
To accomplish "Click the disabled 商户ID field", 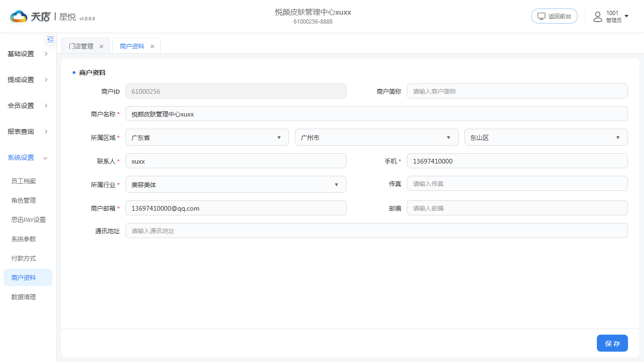I will point(236,91).
